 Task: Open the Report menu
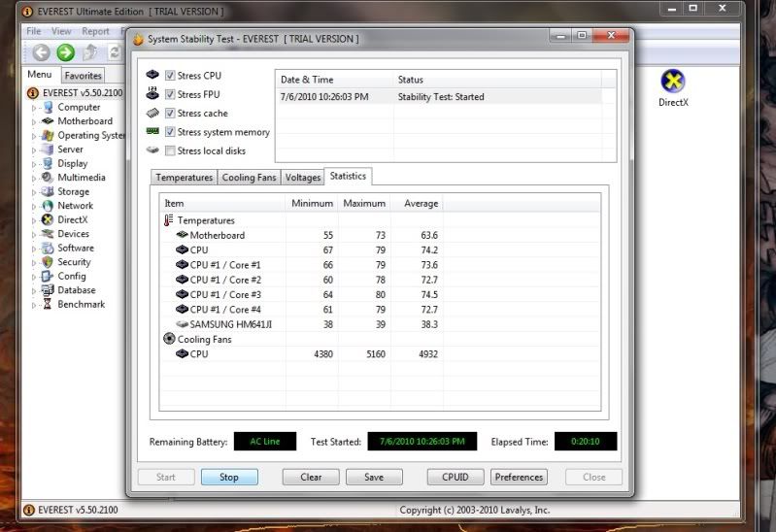(x=95, y=31)
